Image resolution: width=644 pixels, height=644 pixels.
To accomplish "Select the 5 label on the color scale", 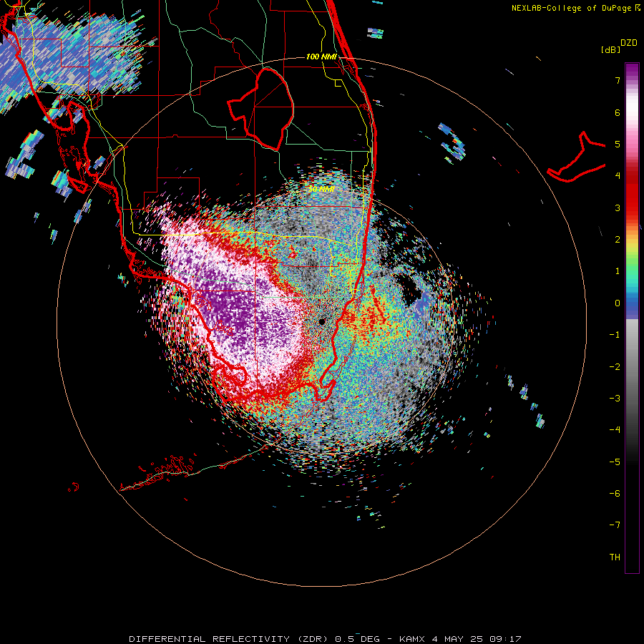I will [x=618, y=144].
